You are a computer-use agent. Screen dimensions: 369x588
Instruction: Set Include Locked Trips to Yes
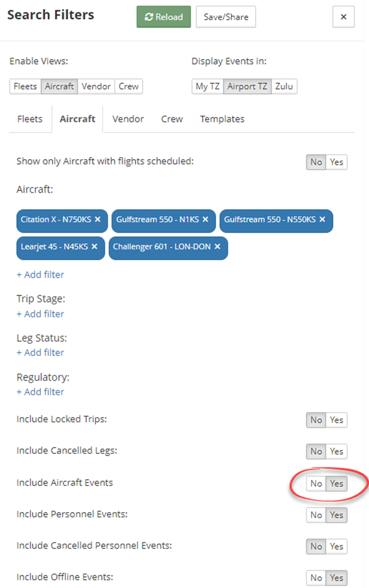coord(336,420)
